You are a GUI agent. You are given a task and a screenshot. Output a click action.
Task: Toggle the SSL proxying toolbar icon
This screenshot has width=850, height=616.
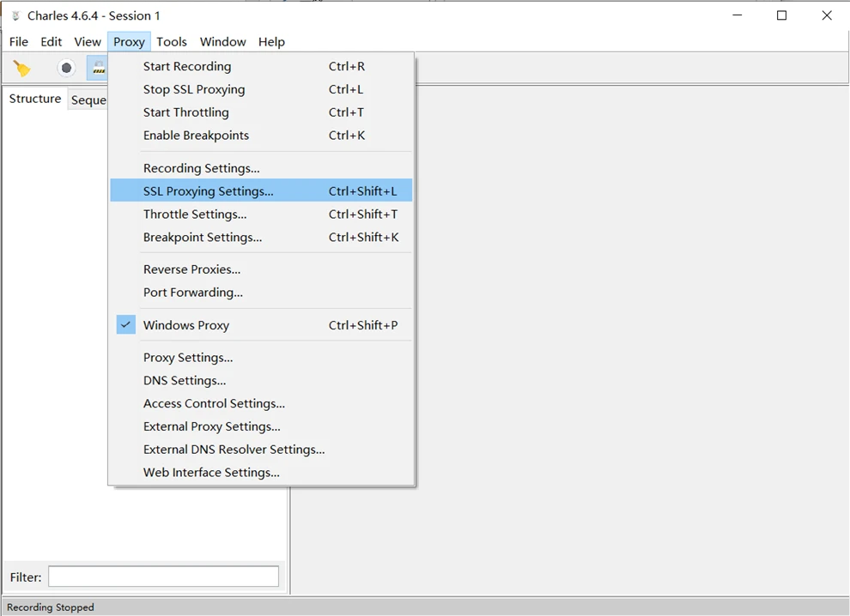click(x=98, y=69)
